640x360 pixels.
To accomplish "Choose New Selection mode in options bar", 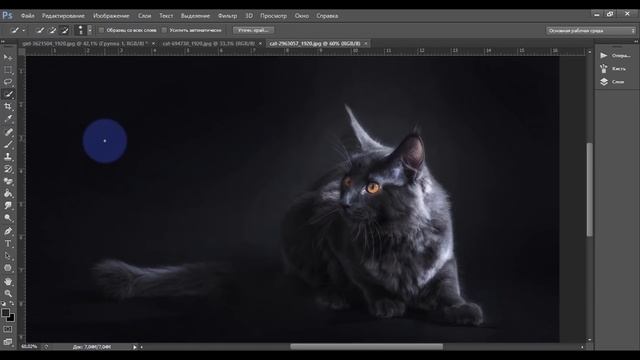I will tap(40, 30).
